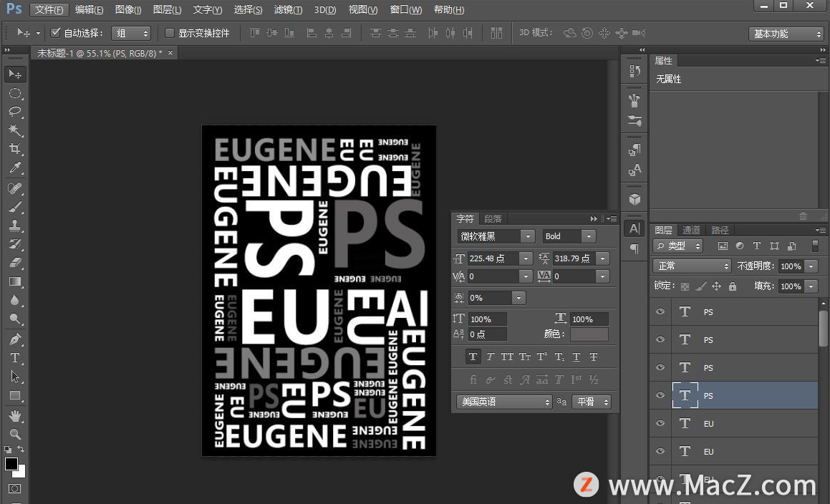Swap foreground and background colors
830x504 pixels.
pyautogui.click(x=21, y=449)
